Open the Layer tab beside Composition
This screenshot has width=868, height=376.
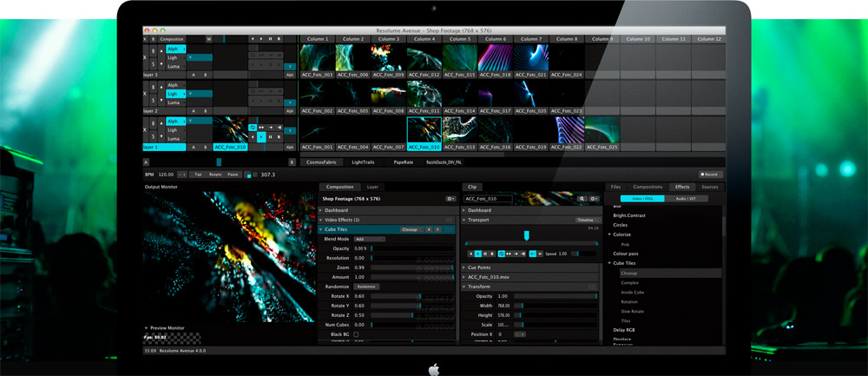tap(372, 187)
